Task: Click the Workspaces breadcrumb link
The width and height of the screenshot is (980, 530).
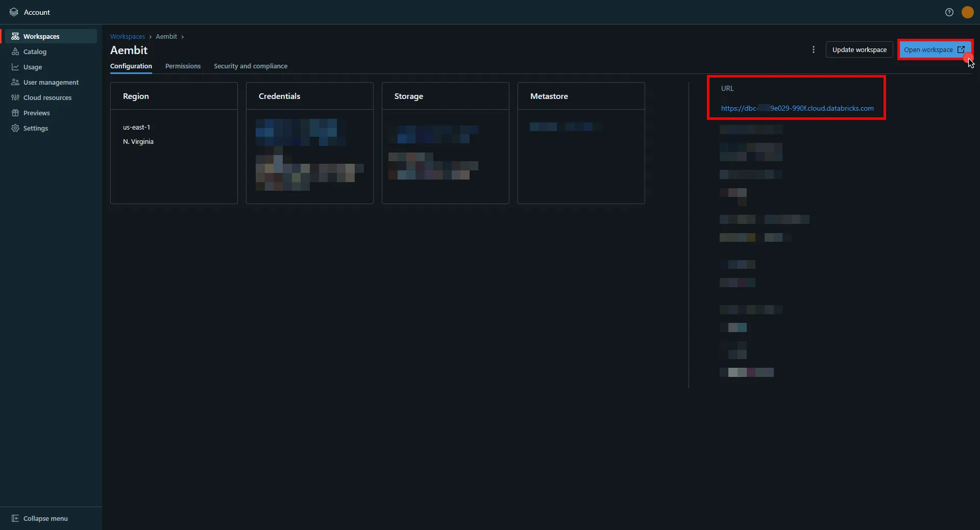Action: click(x=127, y=36)
